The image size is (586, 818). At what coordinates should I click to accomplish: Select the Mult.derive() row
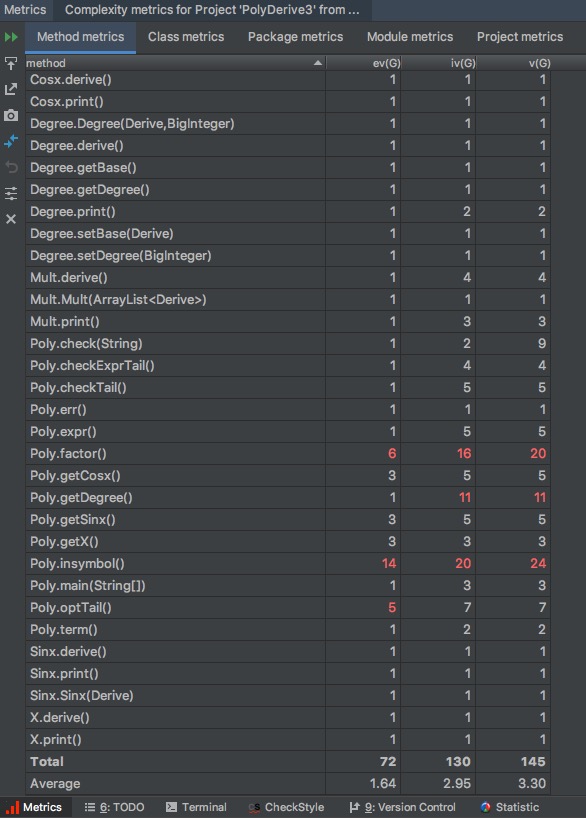[x=288, y=277]
